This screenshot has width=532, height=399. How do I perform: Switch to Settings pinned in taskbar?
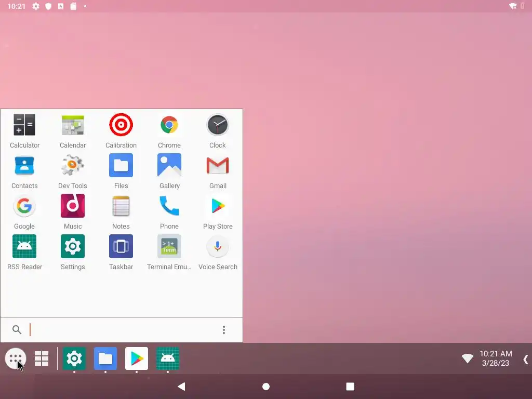74,358
